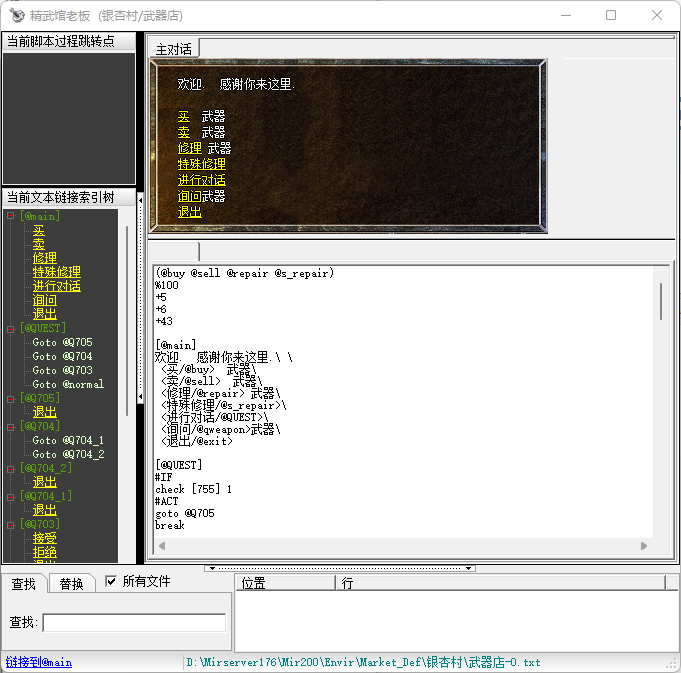The height and width of the screenshot is (673, 681).
Task: Switch to the 主对话 tab
Action: click(x=174, y=49)
